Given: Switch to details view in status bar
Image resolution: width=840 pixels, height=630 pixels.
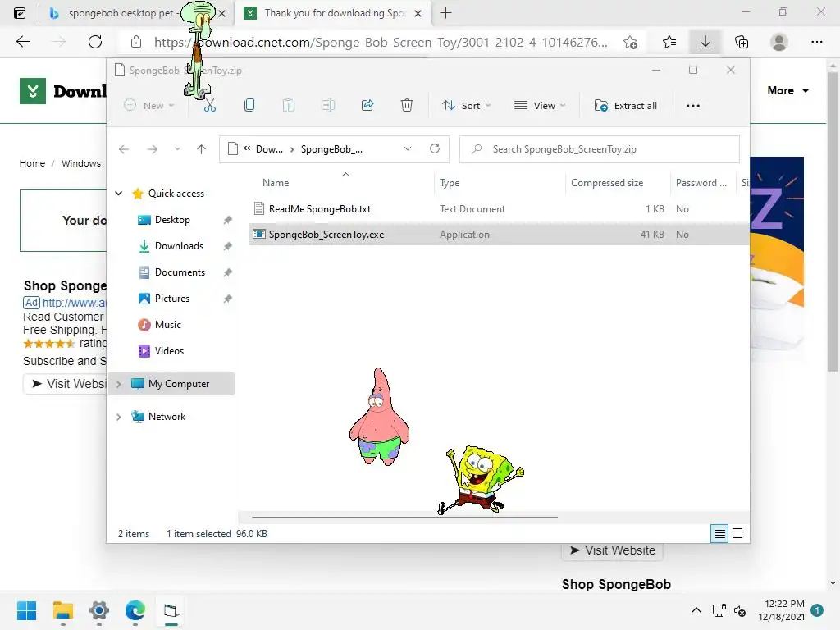Looking at the screenshot, I should pyautogui.click(x=719, y=533).
